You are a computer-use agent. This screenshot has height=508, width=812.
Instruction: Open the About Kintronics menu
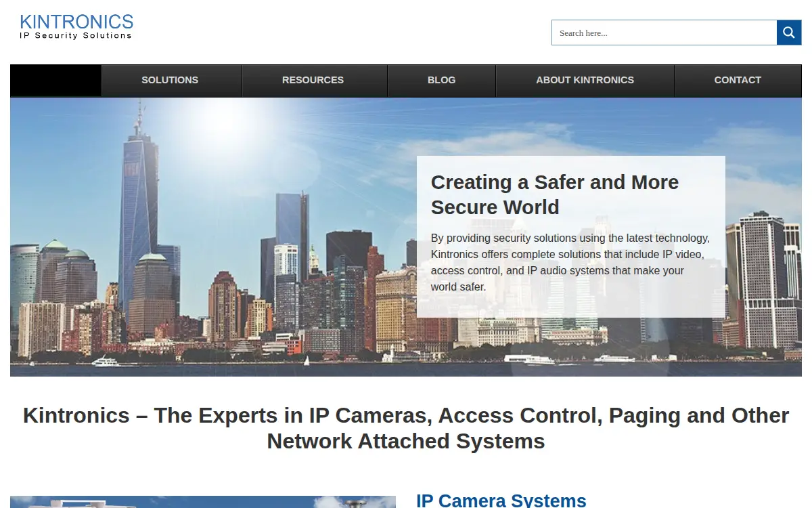point(585,80)
